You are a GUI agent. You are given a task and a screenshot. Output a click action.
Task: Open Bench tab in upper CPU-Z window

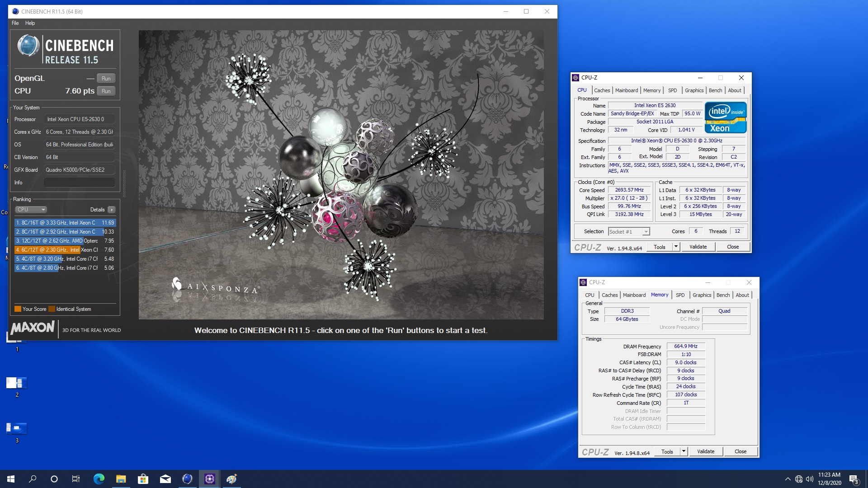(715, 90)
